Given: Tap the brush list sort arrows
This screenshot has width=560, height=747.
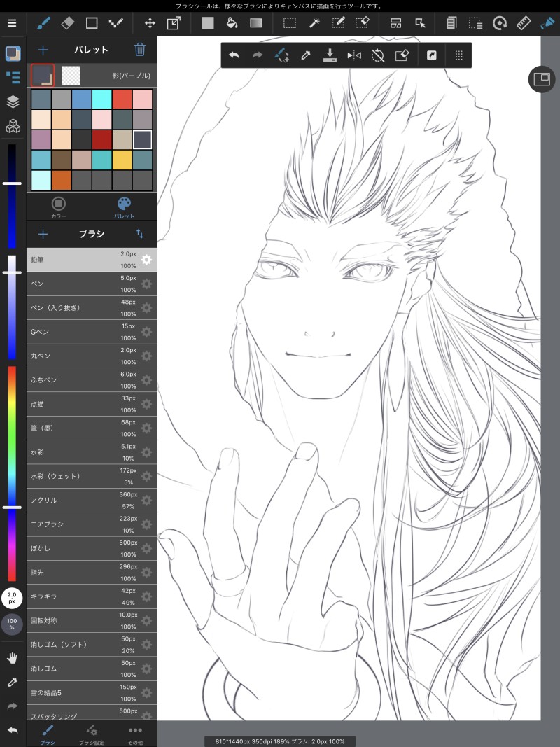Looking at the screenshot, I should coord(139,234).
